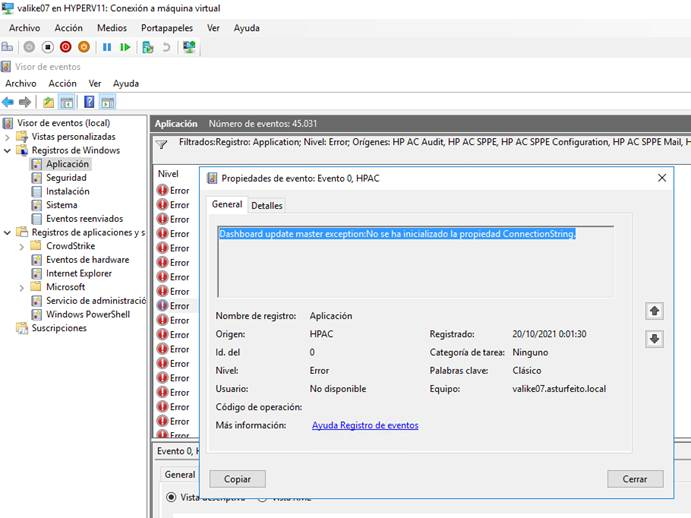
Task: Collapse Registros de Windows node
Action: pyautogui.click(x=7, y=151)
